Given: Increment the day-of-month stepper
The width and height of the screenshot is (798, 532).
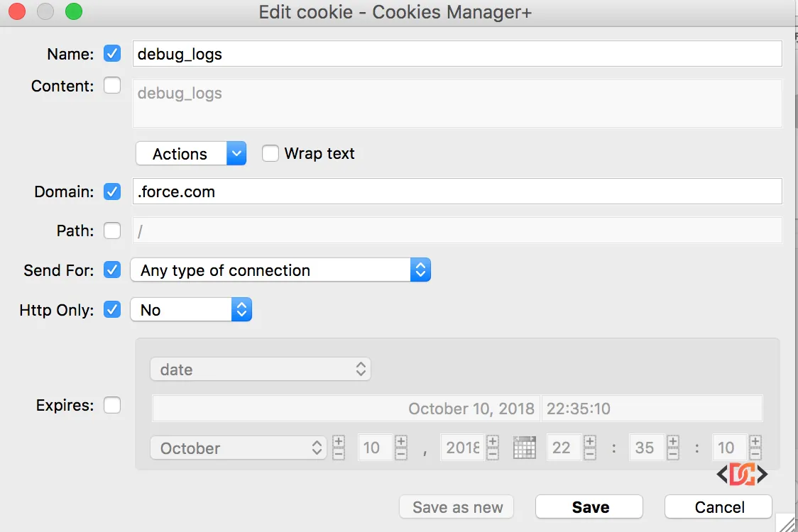Looking at the screenshot, I should tap(400, 443).
